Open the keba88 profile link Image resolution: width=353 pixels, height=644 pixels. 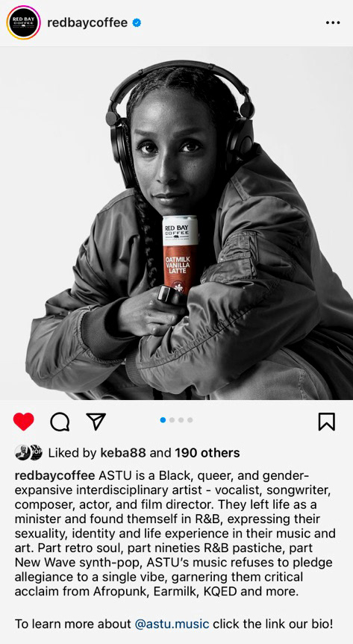click(x=123, y=453)
